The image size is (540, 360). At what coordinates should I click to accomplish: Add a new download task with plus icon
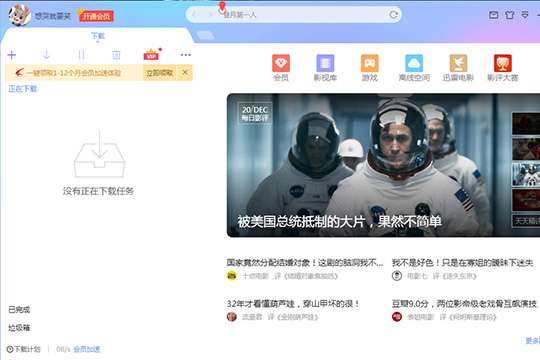[x=11, y=55]
